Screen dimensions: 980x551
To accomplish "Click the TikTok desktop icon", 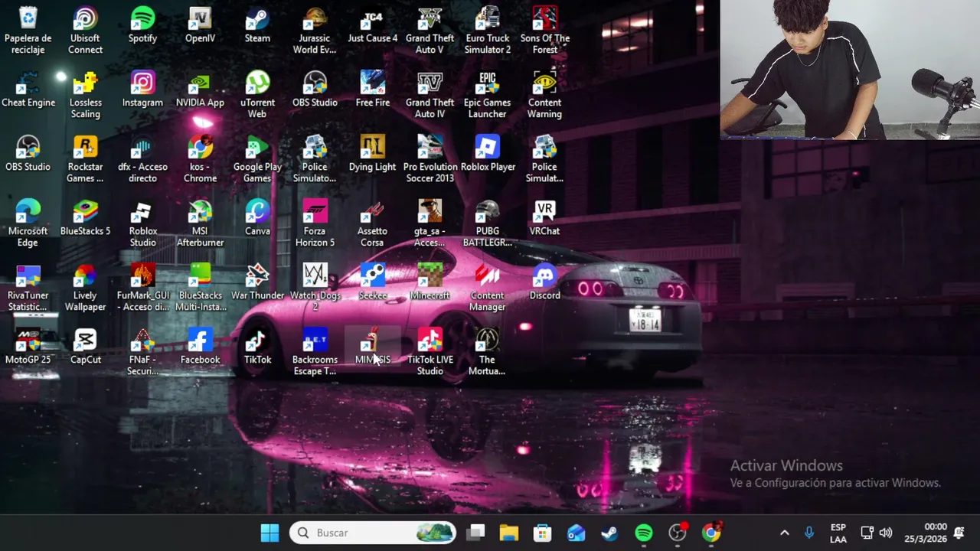I will [x=257, y=347].
